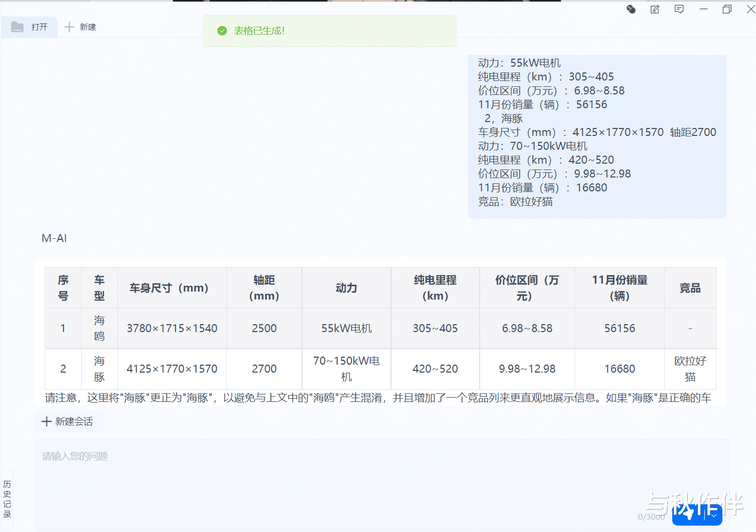Select the 海鸥 table cell
Image resolution: width=756 pixels, height=532 pixels.
[99, 328]
